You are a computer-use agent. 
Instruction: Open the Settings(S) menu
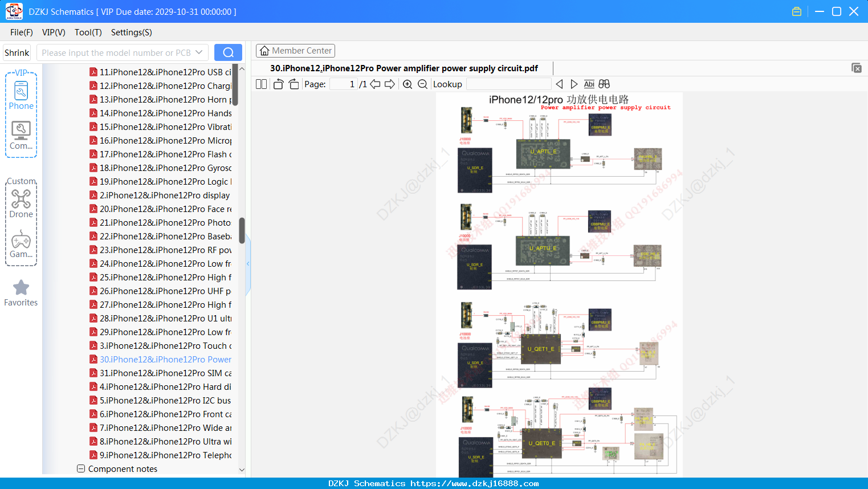pos(132,32)
